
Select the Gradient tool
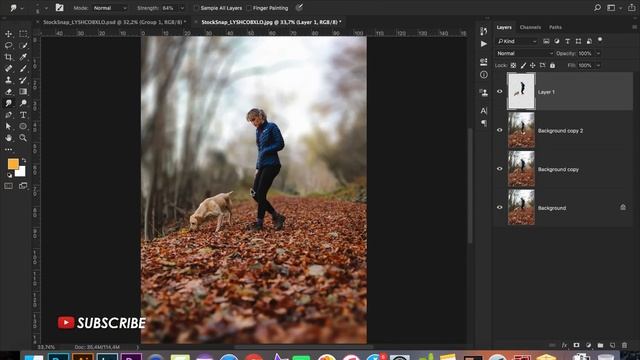click(x=23, y=92)
